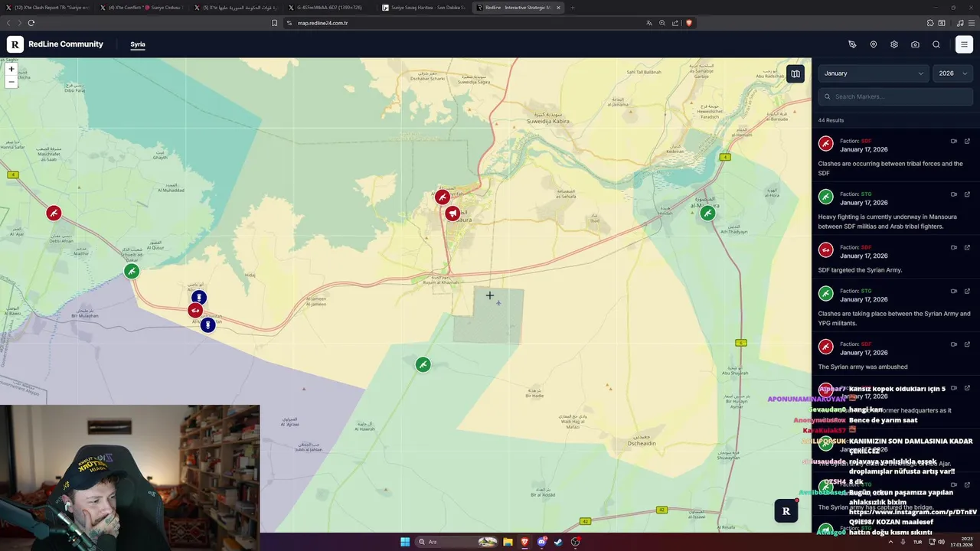Click the green rifle marker near Al-Mansura east
The height and width of the screenshot is (551, 980).
[708, 214]
